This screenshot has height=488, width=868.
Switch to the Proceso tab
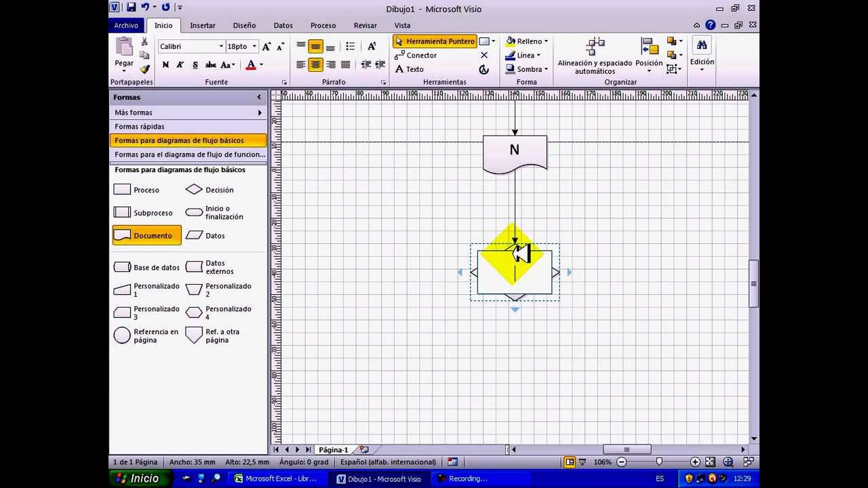click(323, 26)
